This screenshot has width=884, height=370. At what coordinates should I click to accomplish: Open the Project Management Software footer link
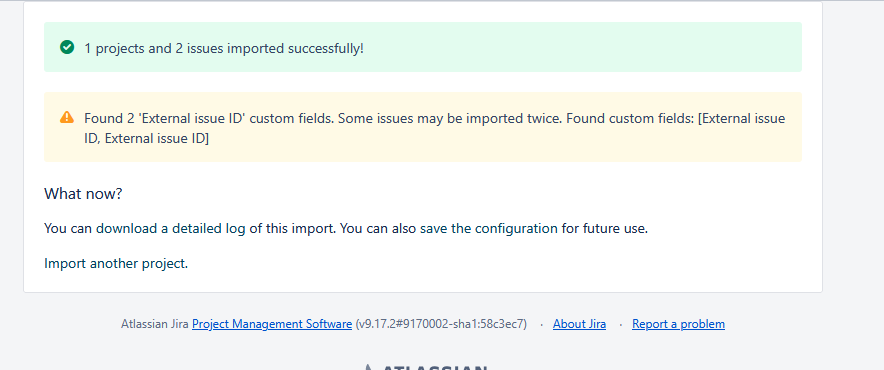coord(272,324)
